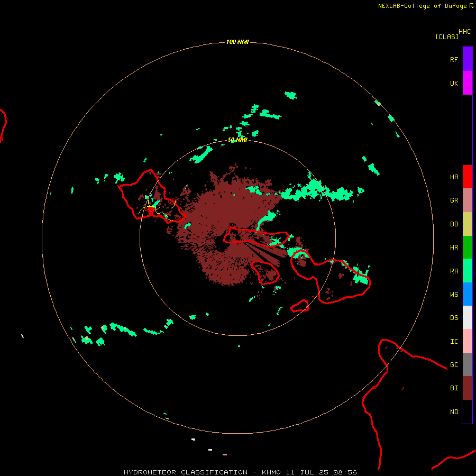
Task: Click the BD legend label
Action: coord(454,224)
